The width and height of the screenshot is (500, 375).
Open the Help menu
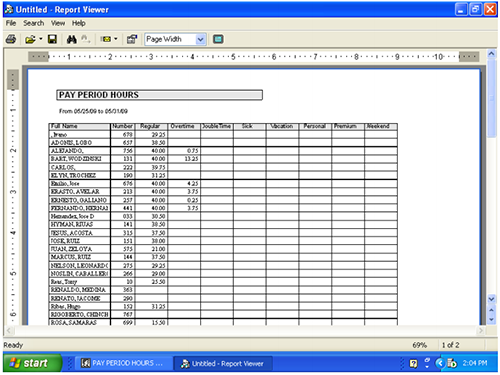(x=79, y=23)
